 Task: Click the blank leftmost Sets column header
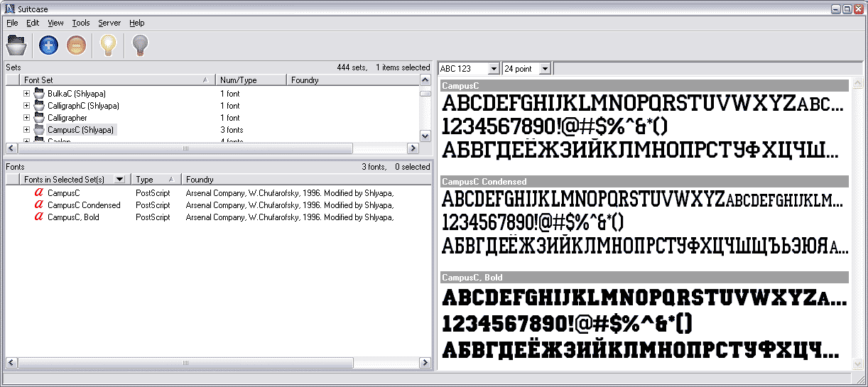point(13,80)
